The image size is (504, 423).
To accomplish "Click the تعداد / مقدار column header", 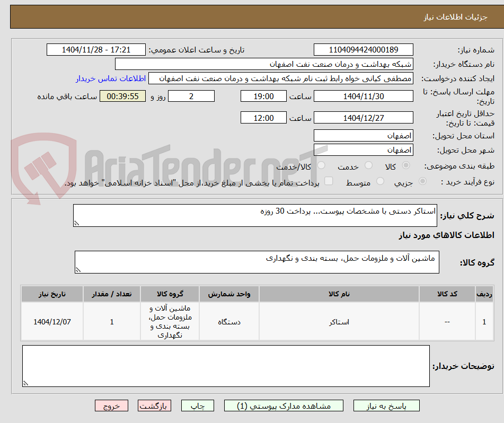I will (x=111, y=294).
